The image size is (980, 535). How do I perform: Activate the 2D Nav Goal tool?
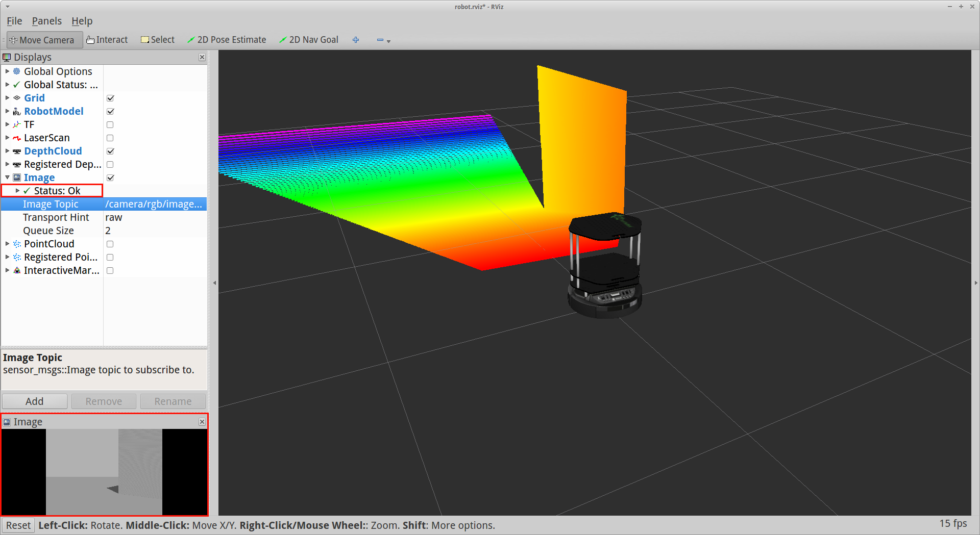[x=309, y=40]
